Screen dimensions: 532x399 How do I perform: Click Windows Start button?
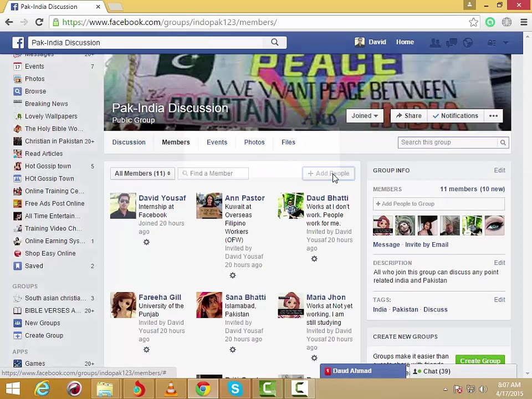click(13, 388)
